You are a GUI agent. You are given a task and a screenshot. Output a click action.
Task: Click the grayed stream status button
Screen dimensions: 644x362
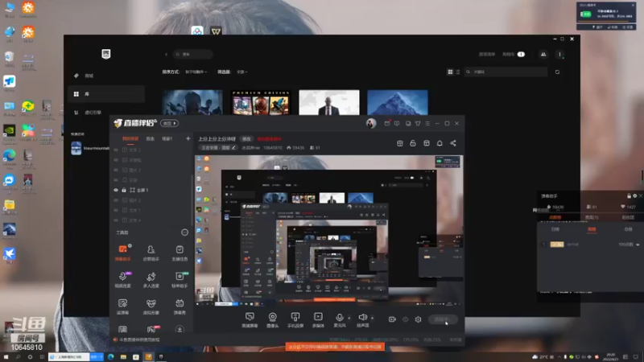tap(443, 319)
